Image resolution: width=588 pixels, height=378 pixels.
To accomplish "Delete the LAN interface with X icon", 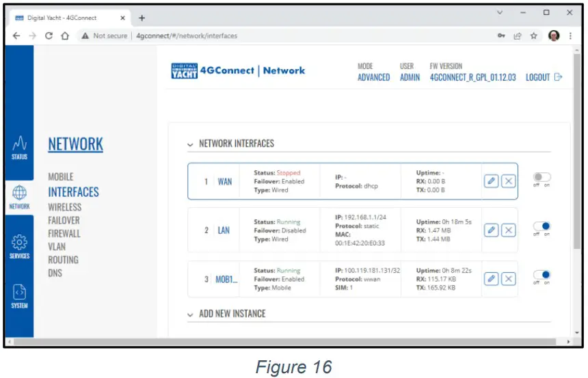I will (x=509, y=230).
